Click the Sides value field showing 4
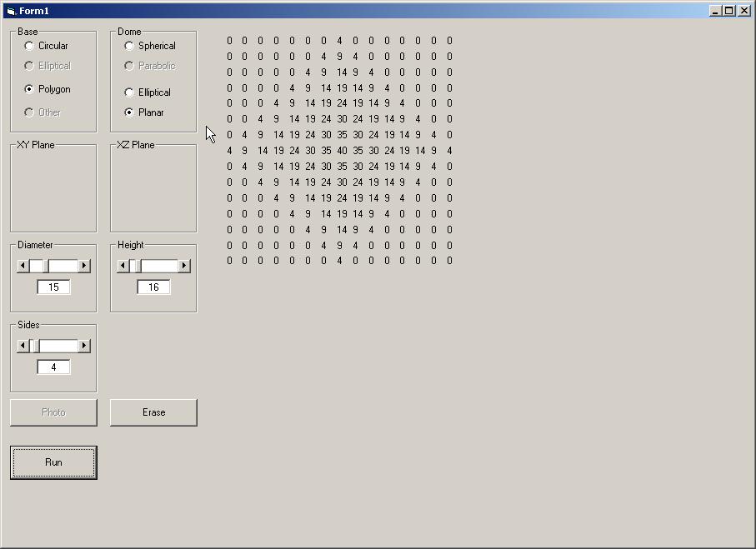 point(53,367)
